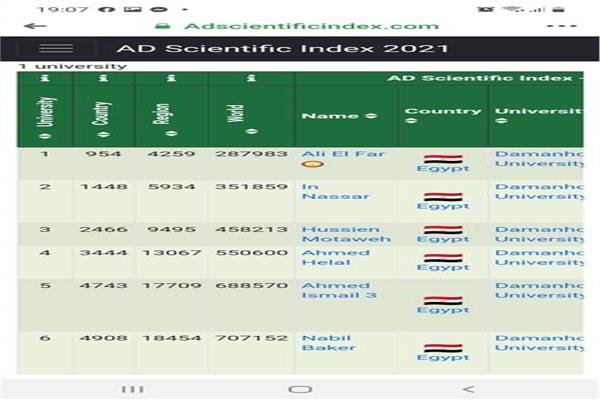Image resolution: width=600 pixels, height=400 pixels.
Task: Open the hamburger navigation menu
Action: (56, 48)
